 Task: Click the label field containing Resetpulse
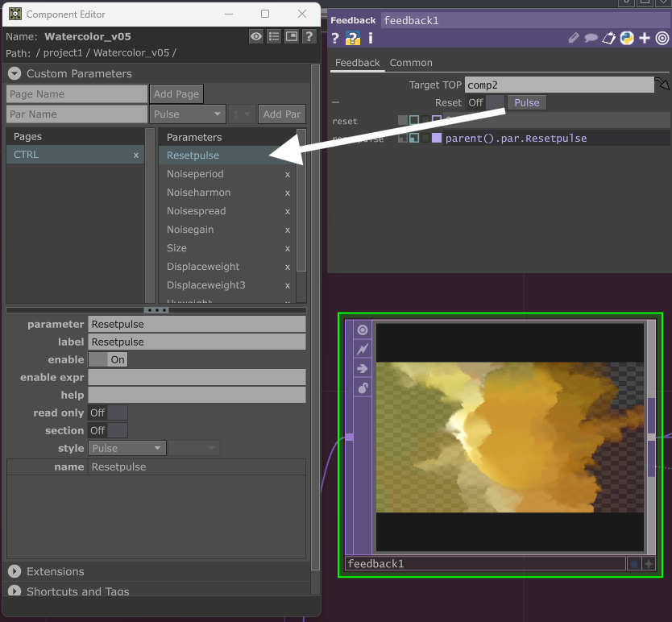click(x=197, y=342)
